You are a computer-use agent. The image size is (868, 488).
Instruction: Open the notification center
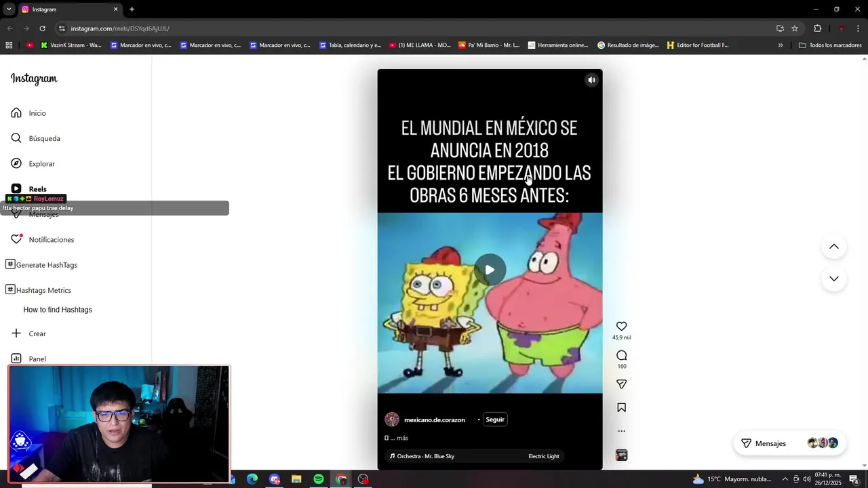[854, 479]
